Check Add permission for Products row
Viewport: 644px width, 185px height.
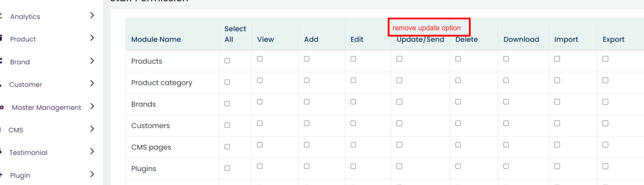click(307, 59)
